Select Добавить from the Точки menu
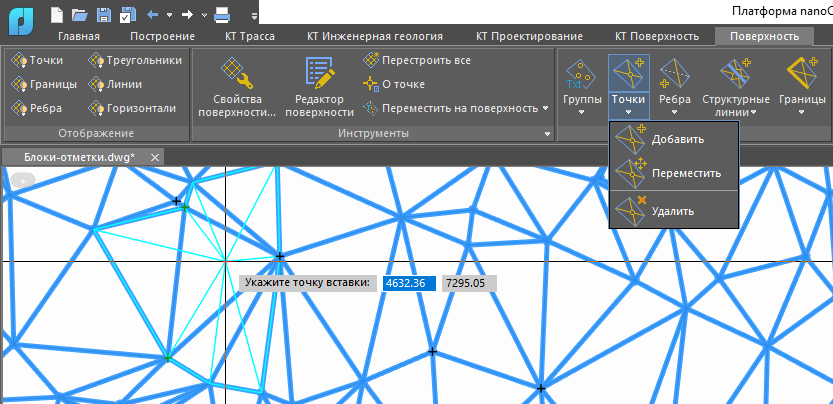Viewport: 833px width, 404px height. (676, 139)
